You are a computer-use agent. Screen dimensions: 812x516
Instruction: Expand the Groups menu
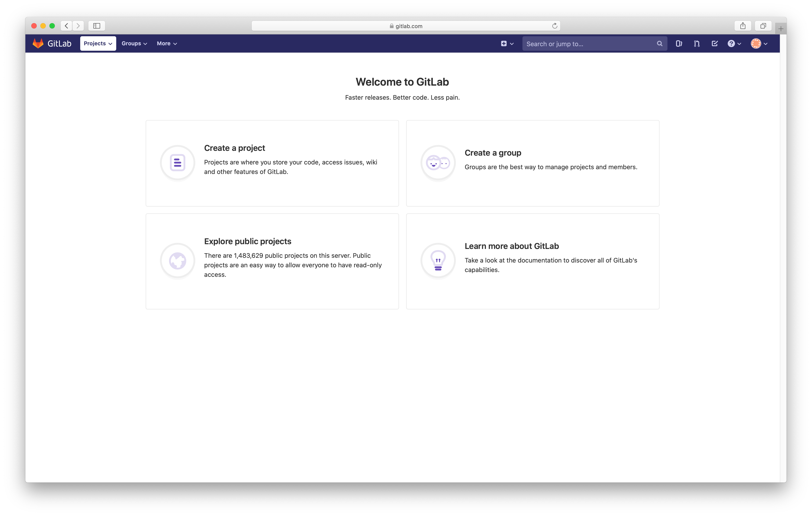click(x=134, y=43)
